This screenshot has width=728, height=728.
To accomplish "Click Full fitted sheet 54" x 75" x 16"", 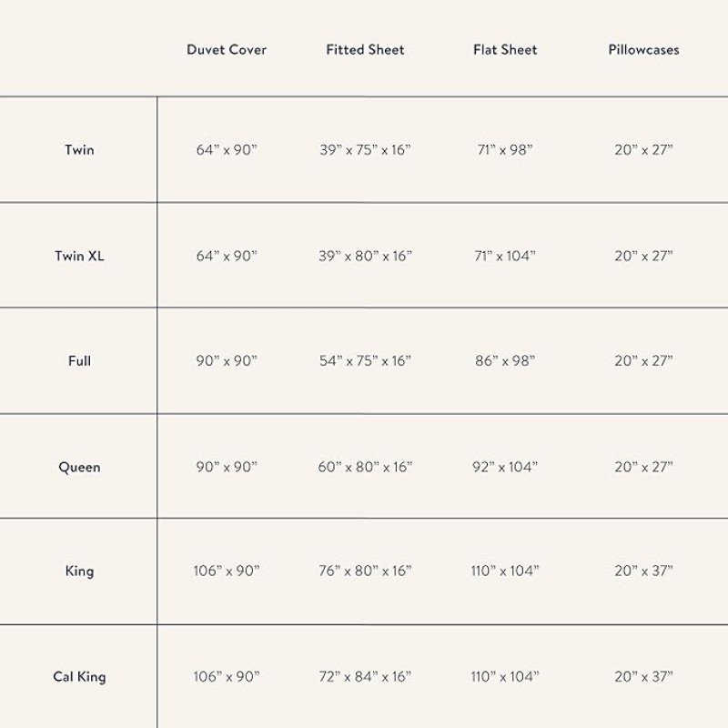I will click(x=365, y=361).
